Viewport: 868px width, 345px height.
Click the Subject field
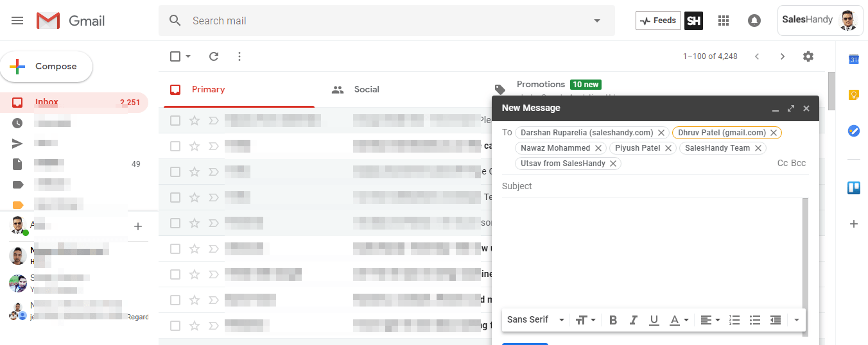[654, 186]
